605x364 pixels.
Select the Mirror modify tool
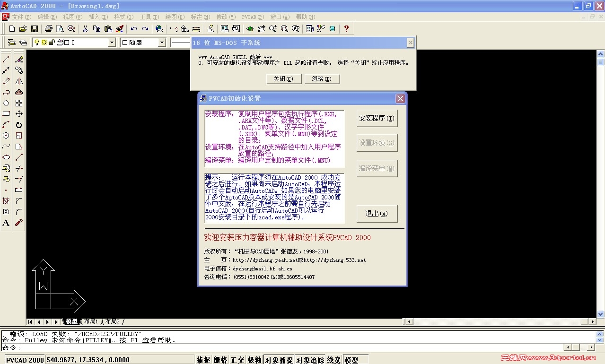19,81
